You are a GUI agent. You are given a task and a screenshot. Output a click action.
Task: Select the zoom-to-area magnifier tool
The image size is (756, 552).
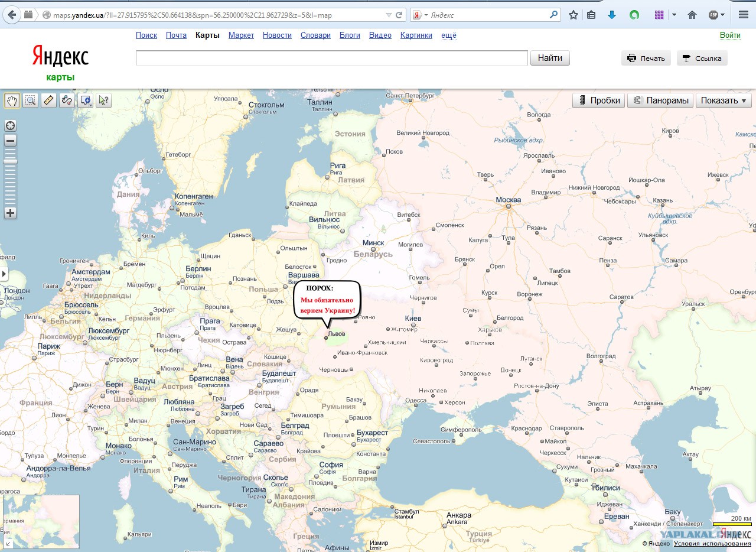(x=30, y=100)
